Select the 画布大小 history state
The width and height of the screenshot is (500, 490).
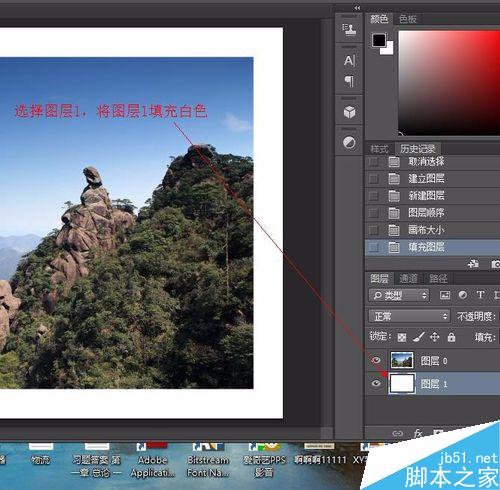[x=432, y=230]
